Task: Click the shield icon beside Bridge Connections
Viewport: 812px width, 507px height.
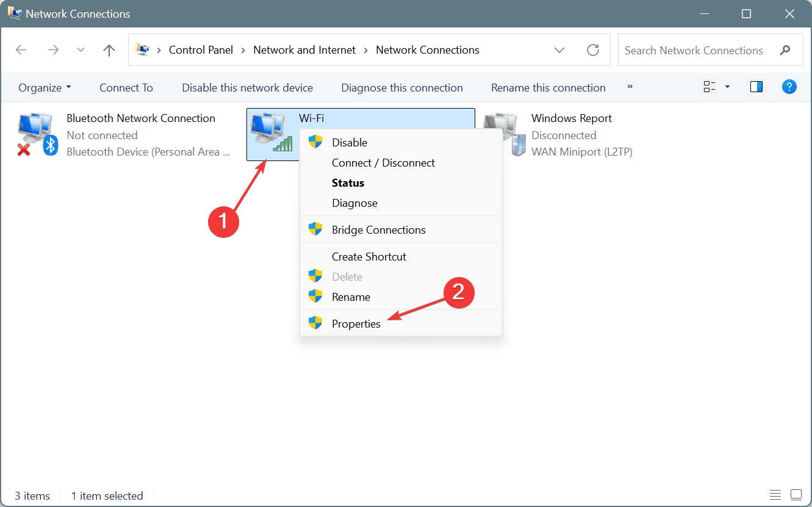Action: click(315, 229)
